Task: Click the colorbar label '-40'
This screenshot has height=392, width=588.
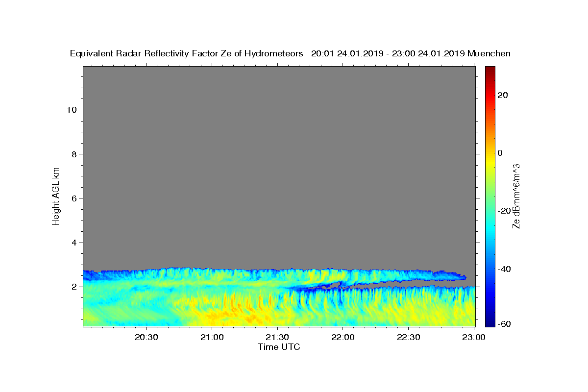Action: coord(504,269)
